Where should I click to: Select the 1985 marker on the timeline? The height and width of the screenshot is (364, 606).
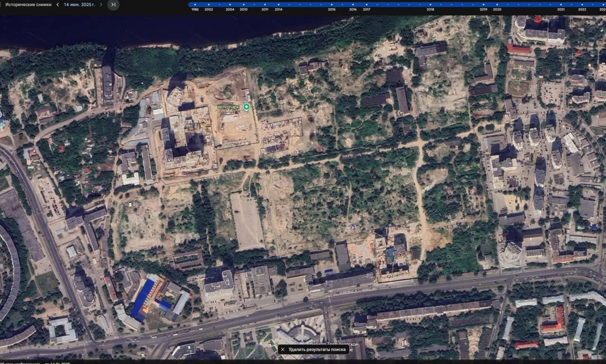click(195, 5)
